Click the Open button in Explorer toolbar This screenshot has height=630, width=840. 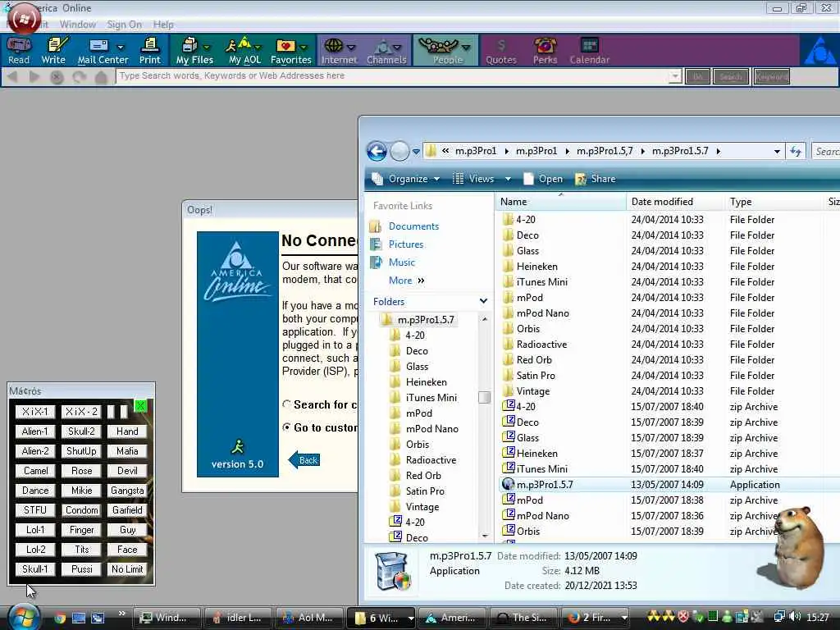coord(543,179)
